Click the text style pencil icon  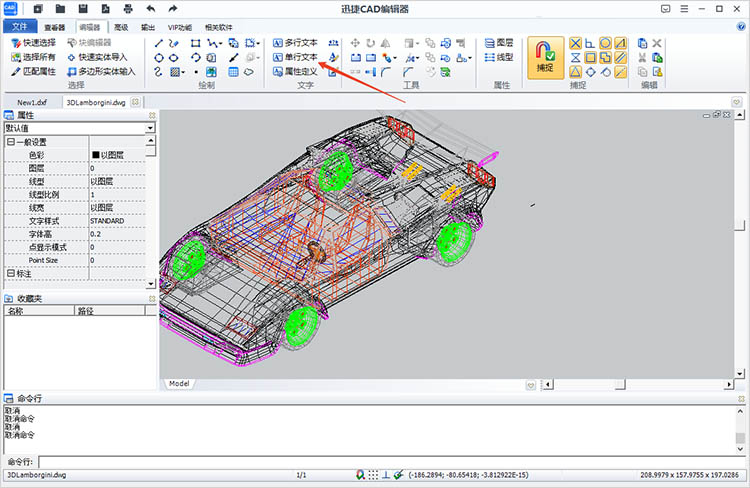[x=333, y=57]
